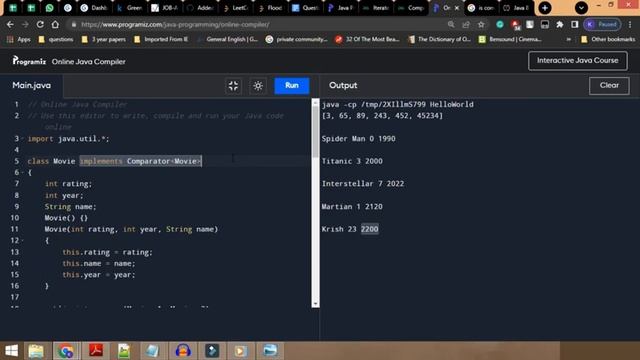Open the Paused profile menu
Viewport: 640px width, 360px height.
tap(602, 24)
